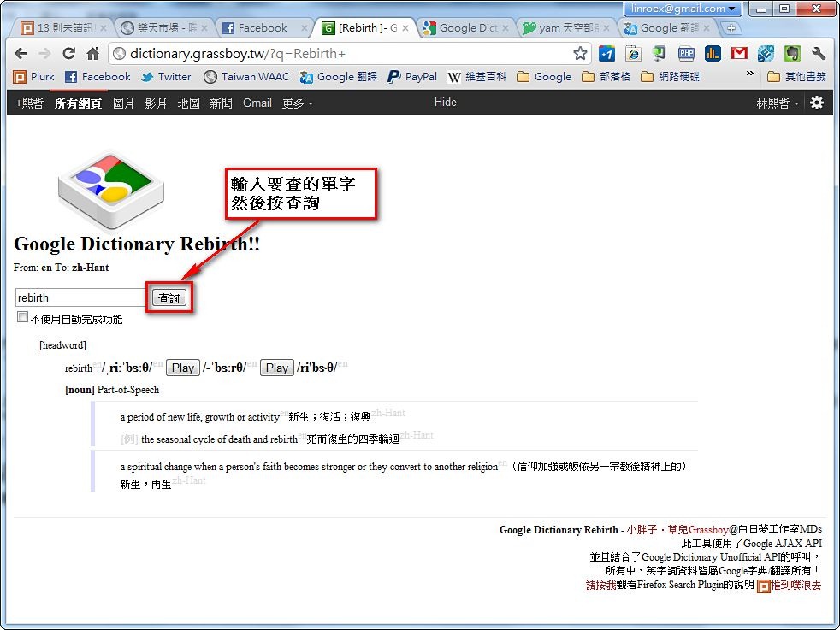This screenshot has width=840, height=630.
Task: Go back with the browser back arrow
Action: [x=21, y=54]
